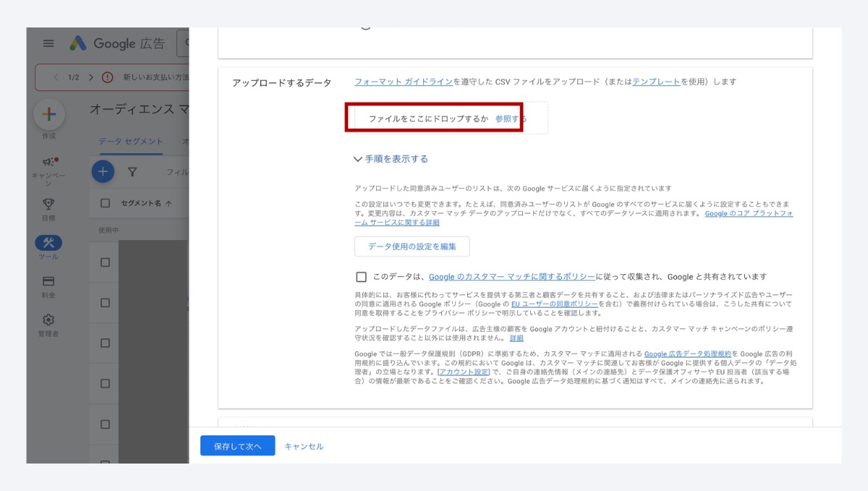The height and width of the screenshot is (491, 868).
Task: Go to next notification arrow
Action: 90,77
